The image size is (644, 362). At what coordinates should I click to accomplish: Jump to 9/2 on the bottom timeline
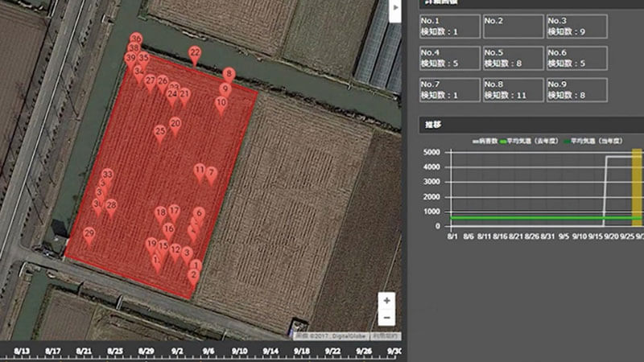[177, 351]
